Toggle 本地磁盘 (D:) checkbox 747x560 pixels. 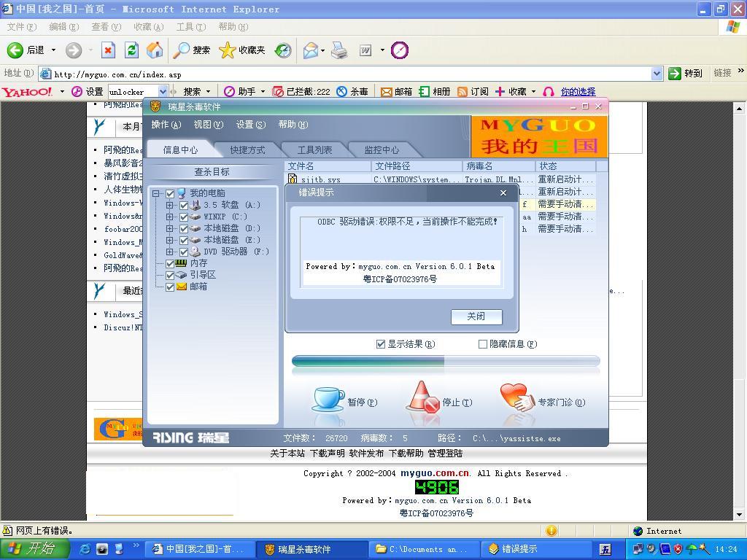(x=184, y=228)
